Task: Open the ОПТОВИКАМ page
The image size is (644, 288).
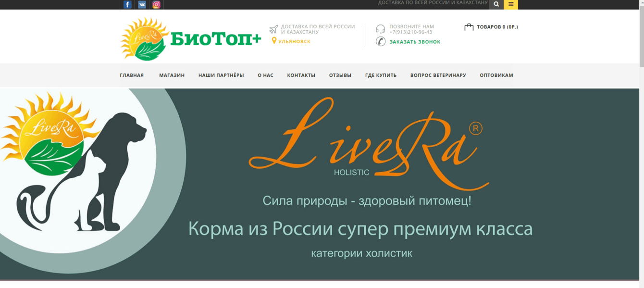Action: pos(496,75)
